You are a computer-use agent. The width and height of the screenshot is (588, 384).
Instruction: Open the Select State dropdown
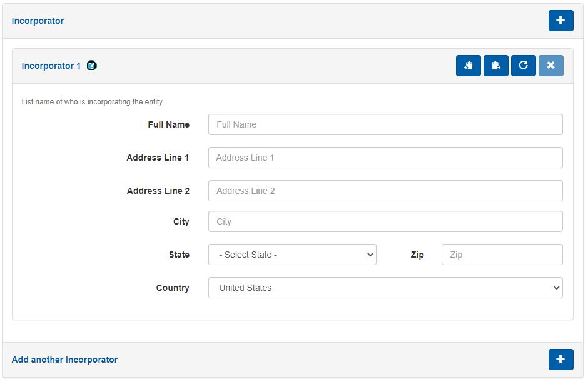pyautogui.click(x=292, y=255)
